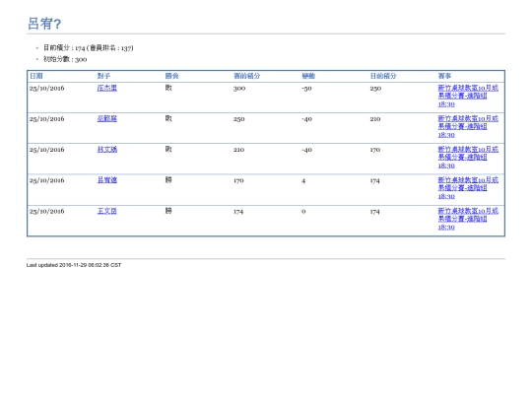Open opponent link in the row with pre-match score 210
532x399 pixels.
[106, 150]
